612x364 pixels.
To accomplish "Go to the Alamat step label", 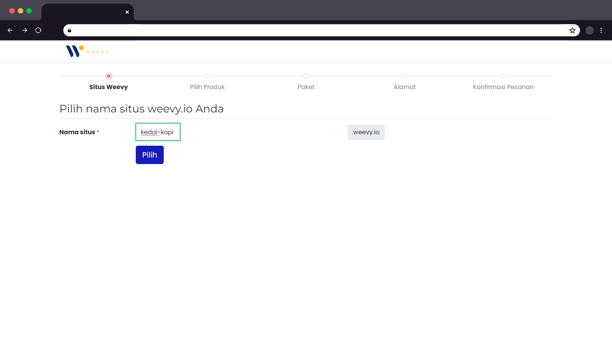I will [405, 87].
